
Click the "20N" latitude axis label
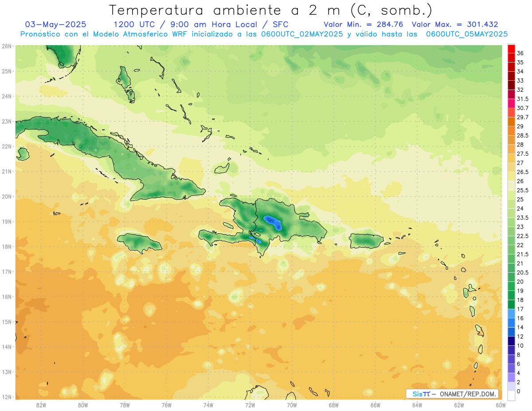[7, 196]
